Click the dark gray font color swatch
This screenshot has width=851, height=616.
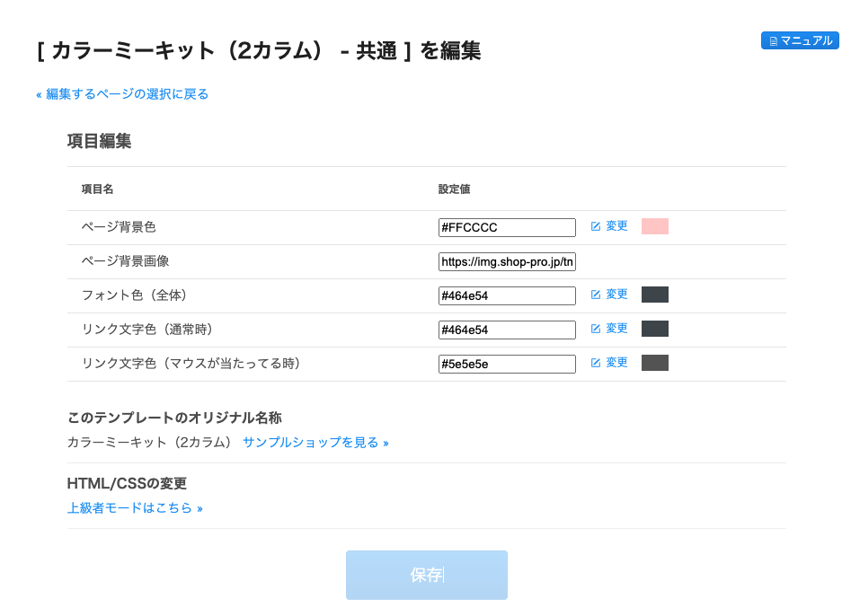point(655,295)
